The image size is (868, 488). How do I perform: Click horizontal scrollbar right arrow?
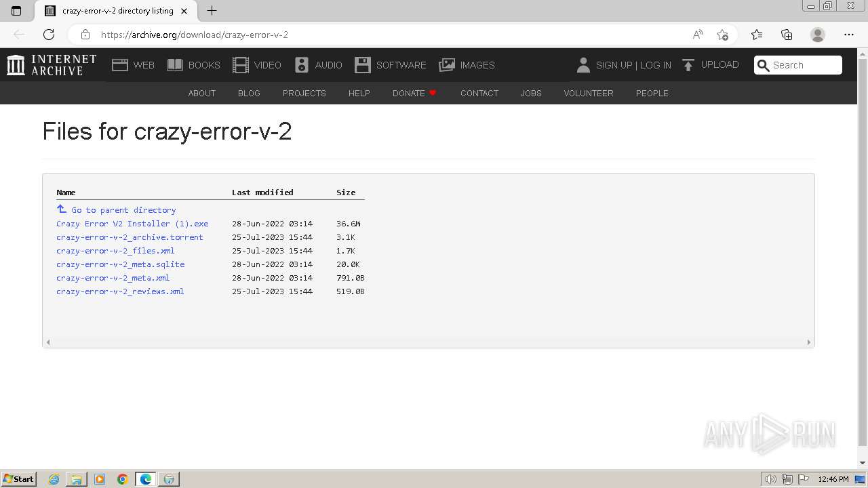click(x=808, y=342)
